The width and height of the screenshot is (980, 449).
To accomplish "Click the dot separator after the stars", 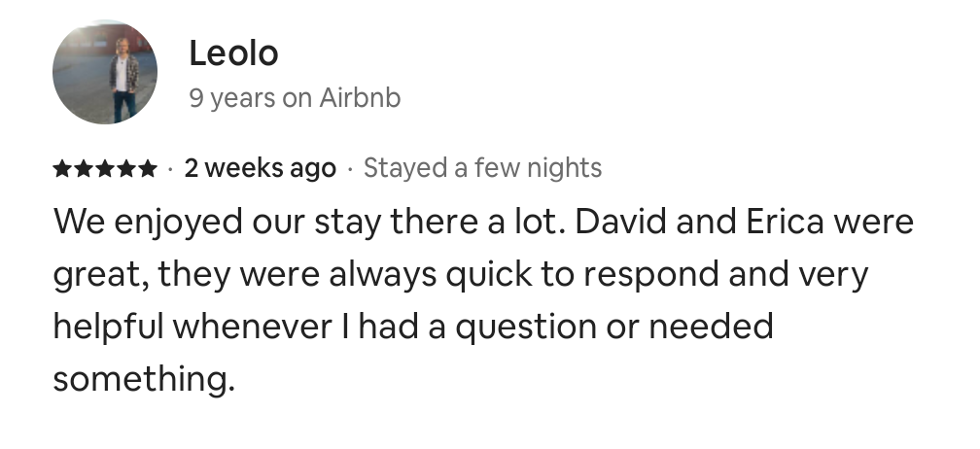I will (x=171, y=168).
